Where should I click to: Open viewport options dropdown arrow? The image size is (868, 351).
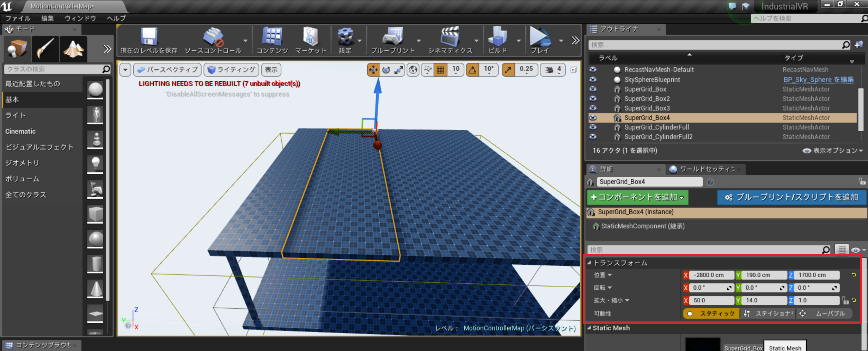pos(125,70)
